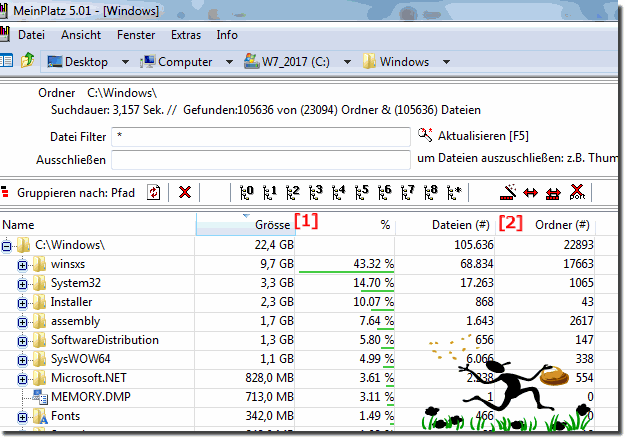
Task: Open the Computer breadcrumb dropdown arrow
Action: coord(229,62)
